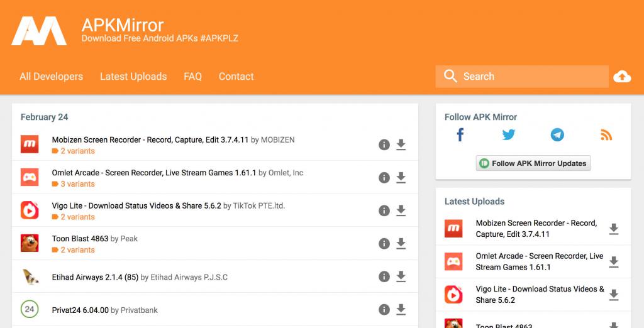Show info for Privat24 app
The image size is (644, 328).
pos(384,309)
